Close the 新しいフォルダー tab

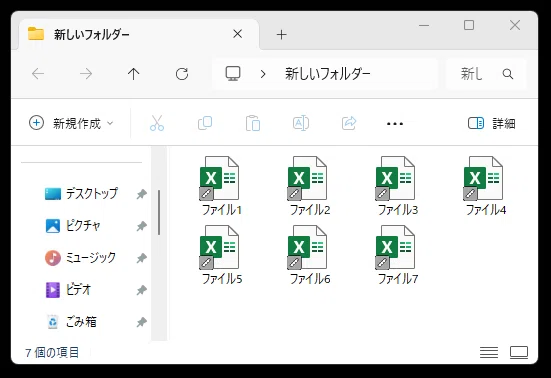238,34
